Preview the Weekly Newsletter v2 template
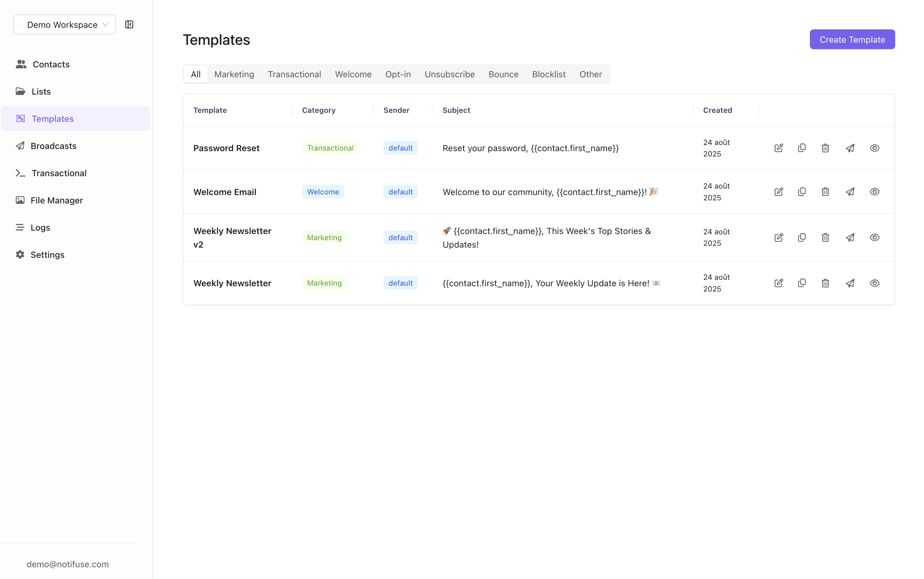This screenshot has height=579, width=924. point(874,238)
